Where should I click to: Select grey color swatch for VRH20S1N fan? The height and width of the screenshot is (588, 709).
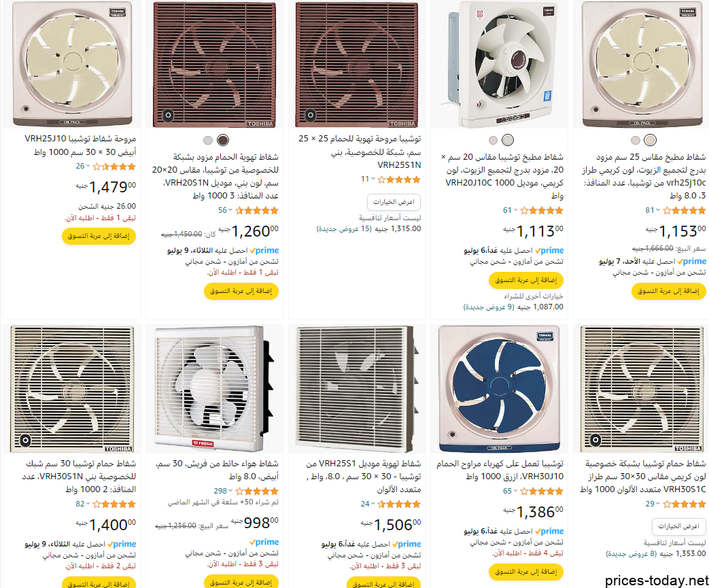(208, 140)
